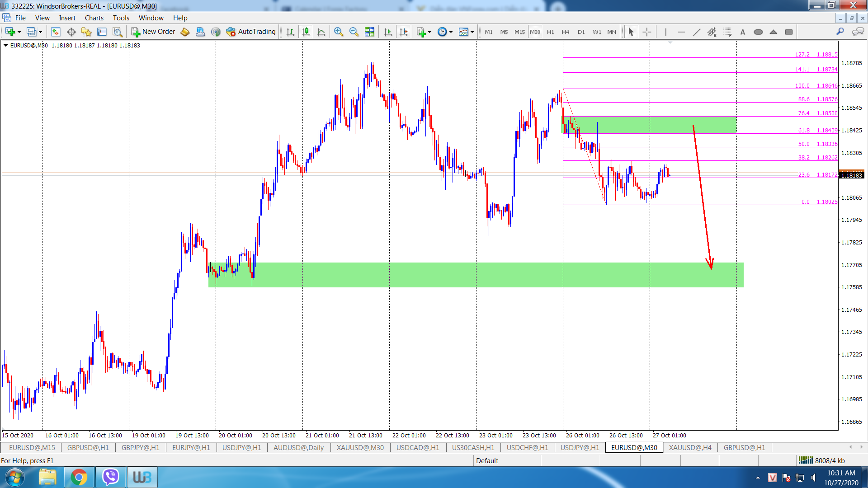Click the Zoom In magnifier
Viewport: 868px width, 488px height.
tap(338, 32)
